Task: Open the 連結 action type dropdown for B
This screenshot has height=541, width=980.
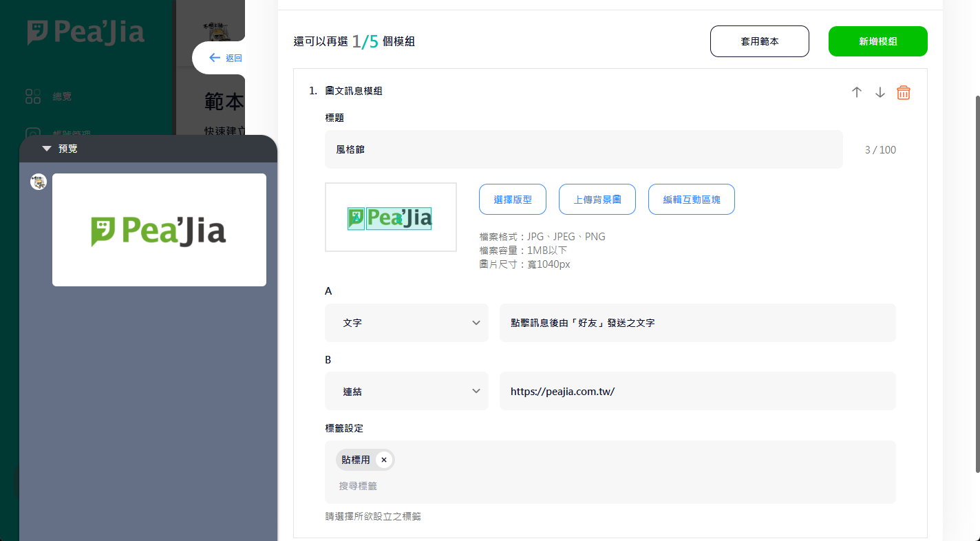Action: point(407,391)
